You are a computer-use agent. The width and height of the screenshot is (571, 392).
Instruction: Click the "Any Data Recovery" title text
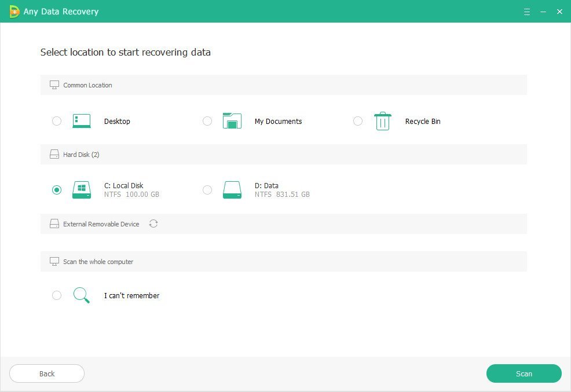61,12
